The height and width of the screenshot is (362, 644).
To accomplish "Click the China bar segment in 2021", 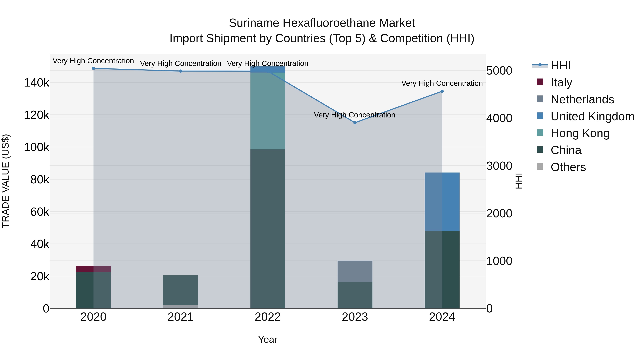I will 181,290.
